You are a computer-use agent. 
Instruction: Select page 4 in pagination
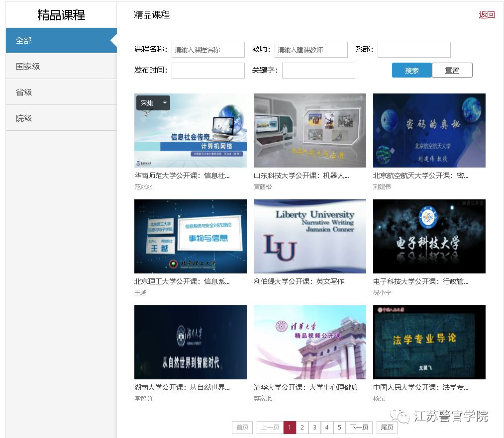327,428
